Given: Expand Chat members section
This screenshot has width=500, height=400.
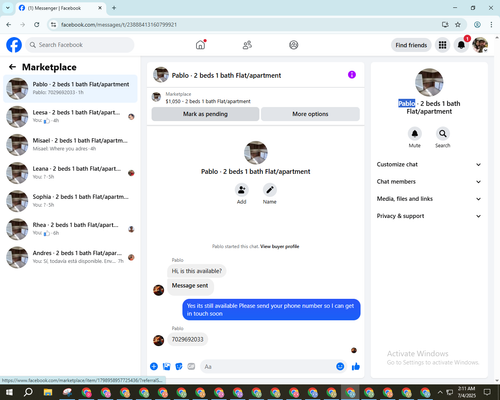Looking at the screenshot, I should click(429, 182).
